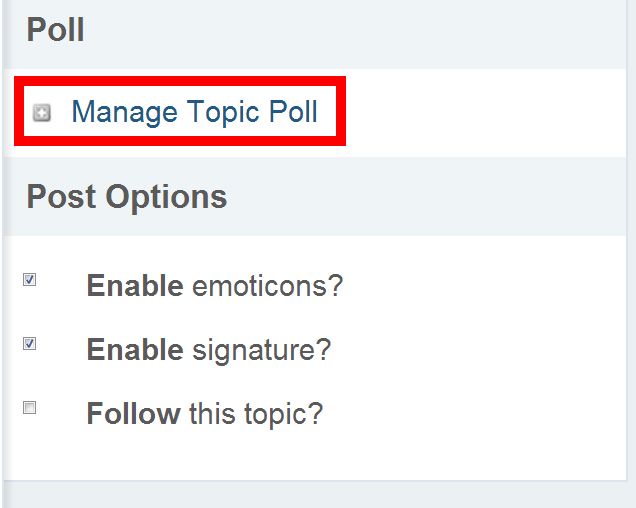Screen dimensions: 636x508
Task: Select the Post Options section heading
Action: tap(127, 197)
